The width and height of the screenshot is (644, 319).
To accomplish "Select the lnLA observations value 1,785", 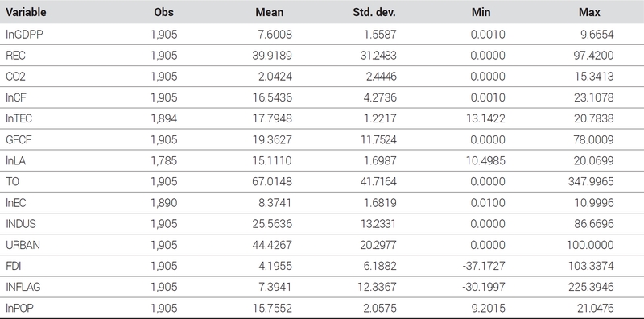I will 164,161.
